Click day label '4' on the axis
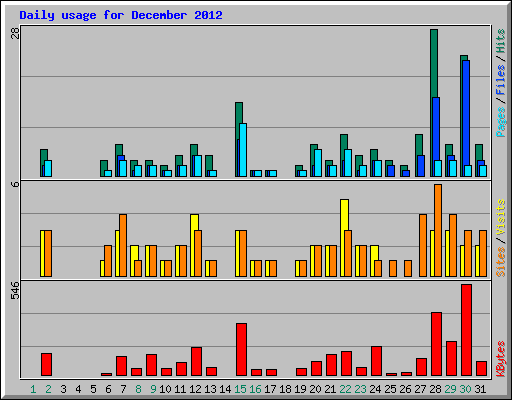The width and height of the screenshot is (512, 400). point(78,389)
